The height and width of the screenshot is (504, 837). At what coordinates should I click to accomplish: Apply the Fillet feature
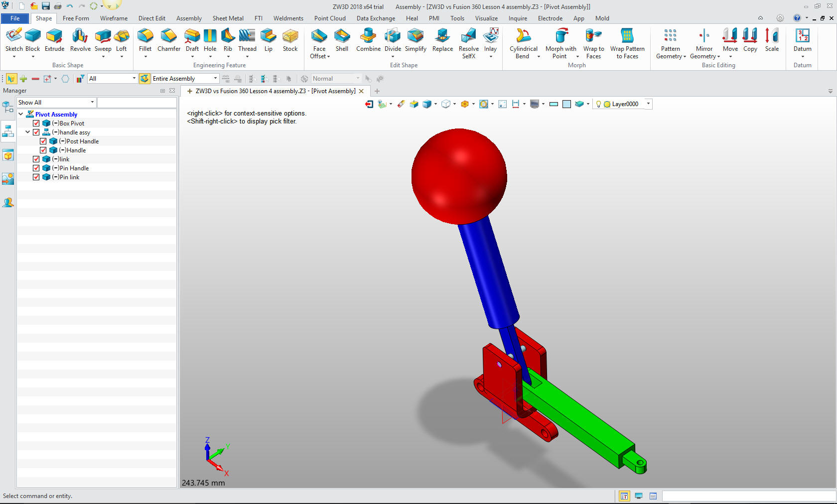click(x=145, y=40)
